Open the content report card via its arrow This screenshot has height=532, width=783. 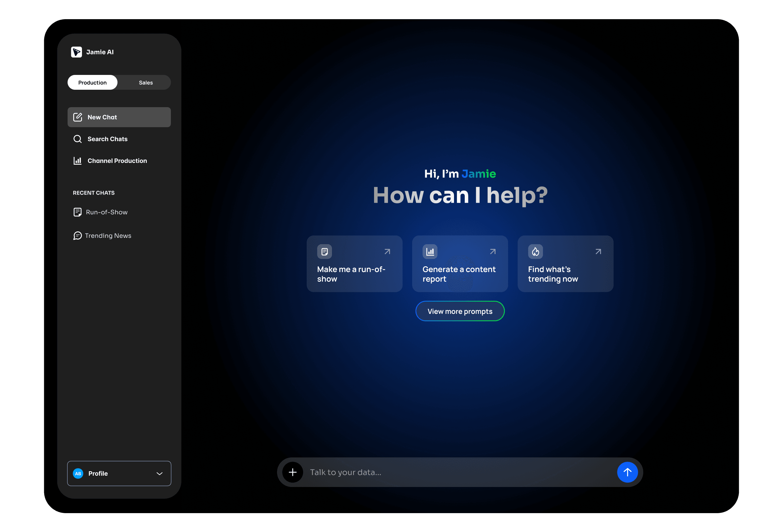click(493, 251)
